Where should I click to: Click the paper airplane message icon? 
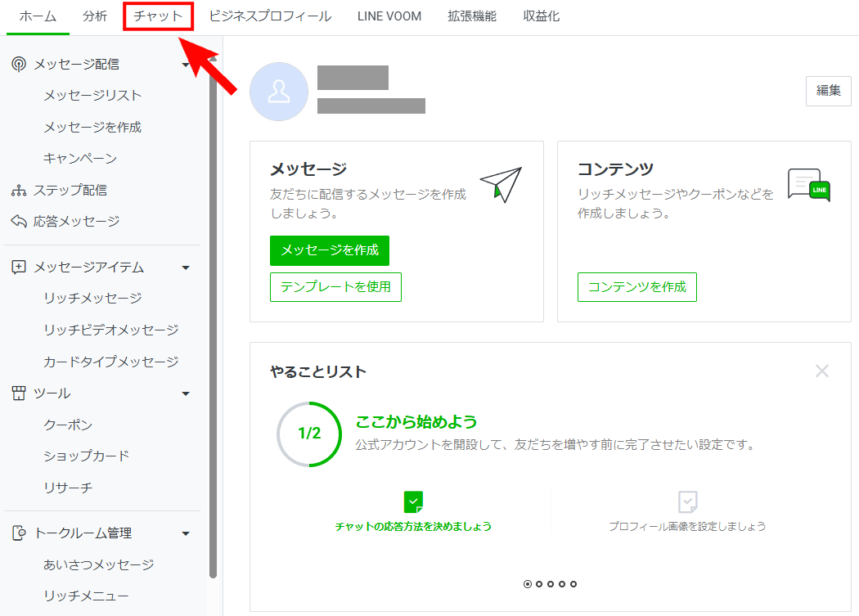[x=501, y=185]
